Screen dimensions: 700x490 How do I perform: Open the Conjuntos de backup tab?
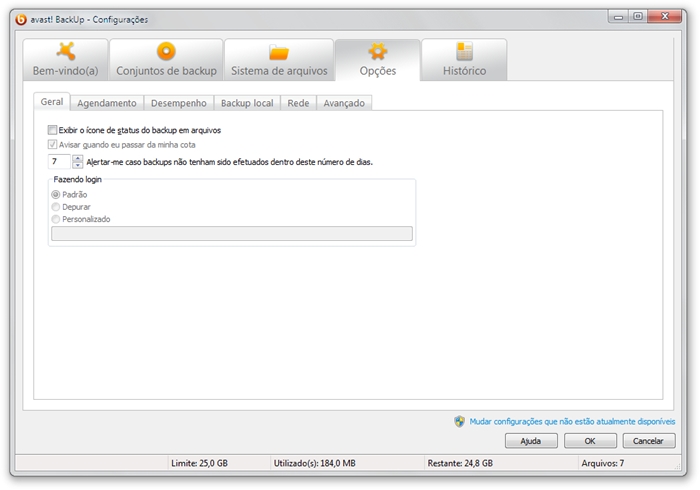pos(166,59)
